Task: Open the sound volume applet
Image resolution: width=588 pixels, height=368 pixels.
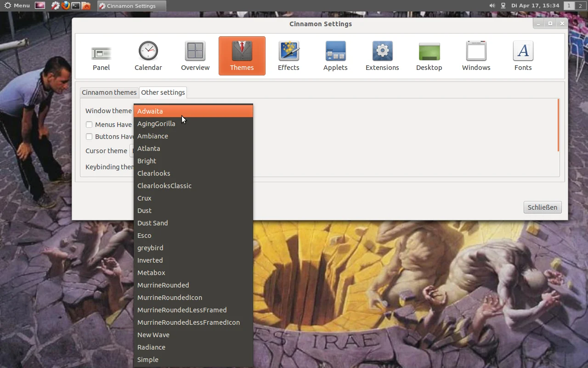Action: pos(492,6)
